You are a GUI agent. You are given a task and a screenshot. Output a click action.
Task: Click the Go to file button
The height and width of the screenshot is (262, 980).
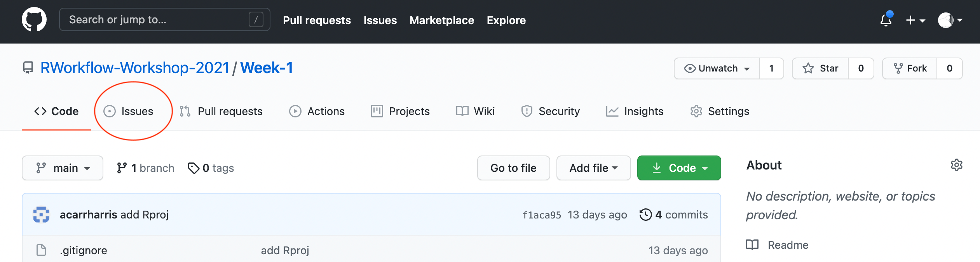(513, 168)
